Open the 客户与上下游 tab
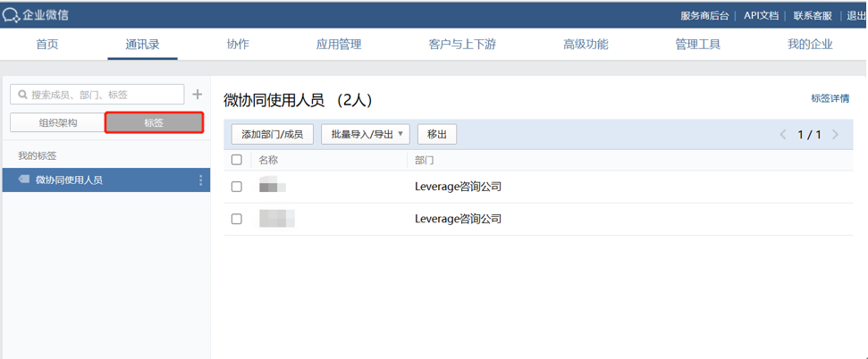The height and width of the screenshot is (359, 868). pyautogui.click(x=462, y=45)
